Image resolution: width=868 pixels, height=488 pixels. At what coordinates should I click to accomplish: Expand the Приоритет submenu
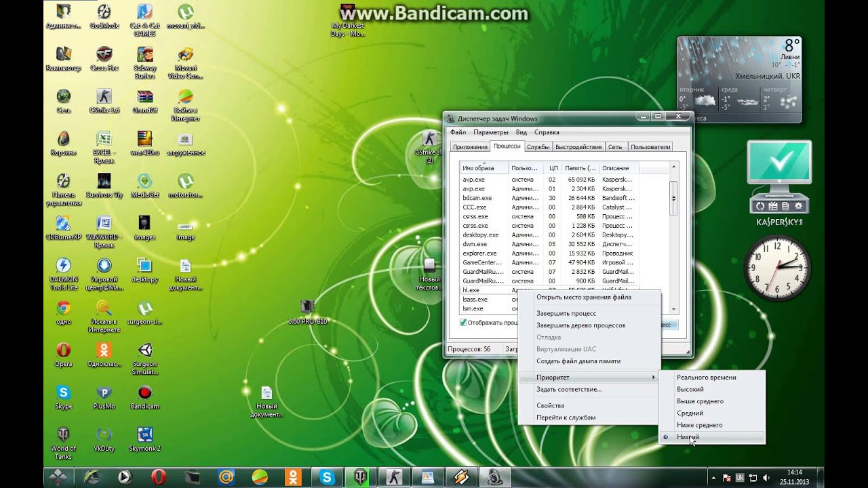coord(589,377)
